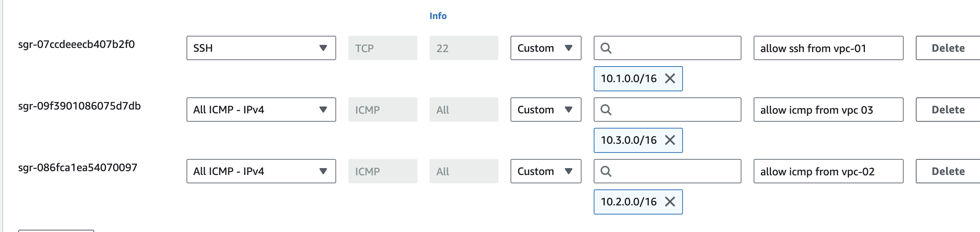980x232 pixels.
Task: Open Custom source dropdown for SSH rule
Action: click(545, 48)
